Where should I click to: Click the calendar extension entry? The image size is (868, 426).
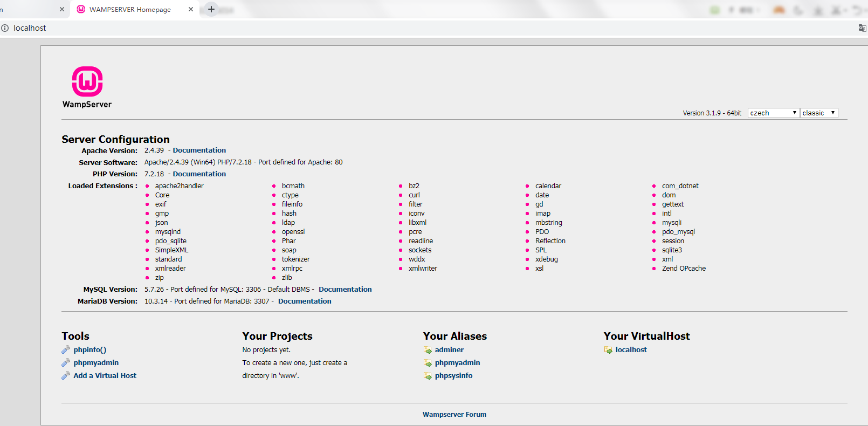(x=548, y=186)
